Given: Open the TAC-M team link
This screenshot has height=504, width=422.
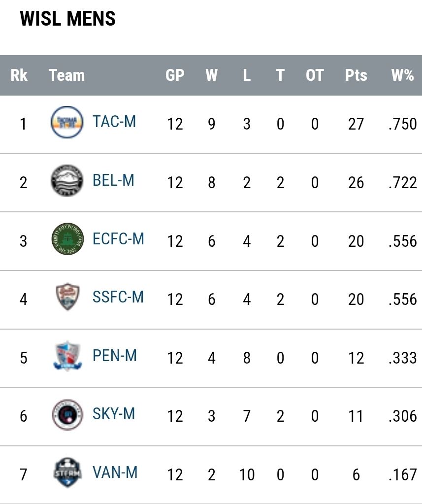Looking at the screenshot, I should tap(114, 122).
